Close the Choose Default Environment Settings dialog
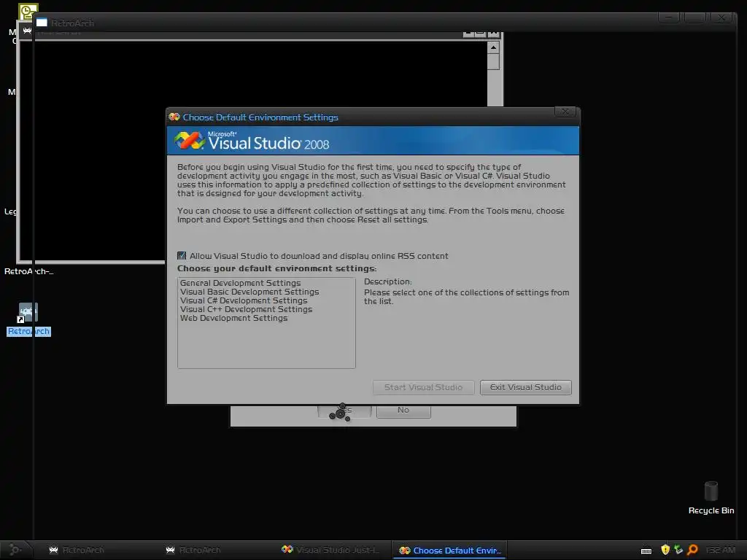 (x=565, y=112)
